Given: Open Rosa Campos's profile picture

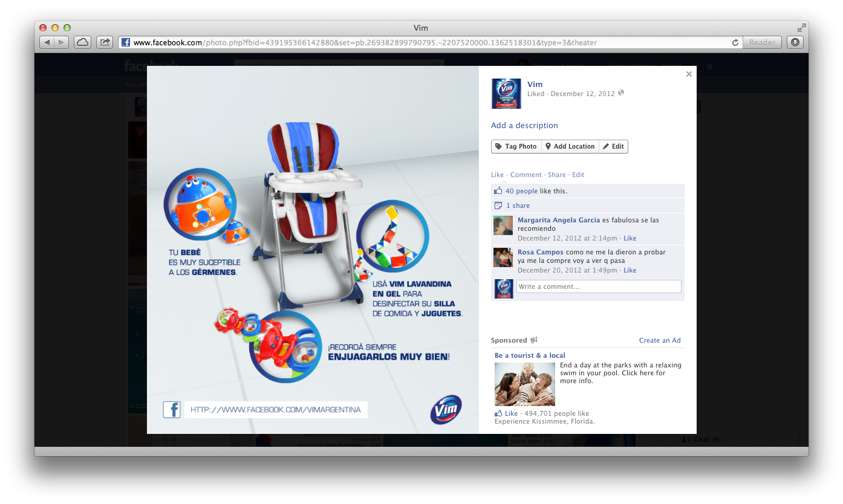Looking at the screenshot, I should (503, 257).
